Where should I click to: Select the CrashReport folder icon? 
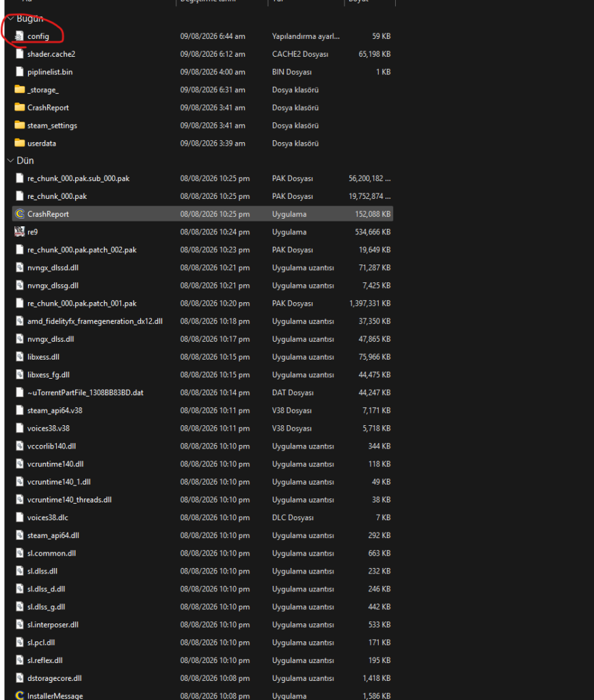(x=19, y=107)
